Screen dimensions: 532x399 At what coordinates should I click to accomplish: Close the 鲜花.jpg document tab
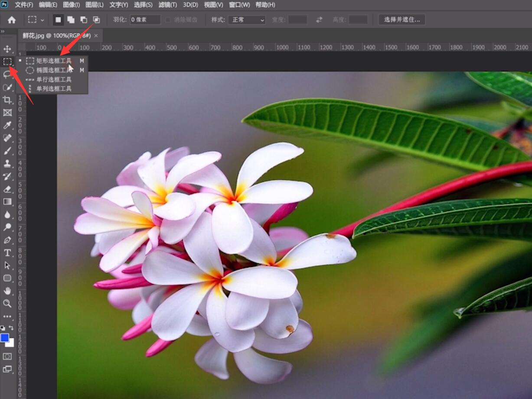[x=96, y=36]
